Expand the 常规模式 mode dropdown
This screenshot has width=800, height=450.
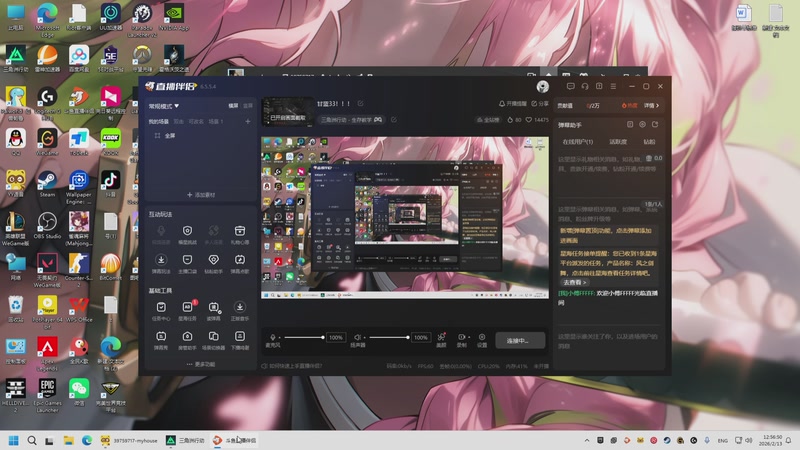click(164, 106)
